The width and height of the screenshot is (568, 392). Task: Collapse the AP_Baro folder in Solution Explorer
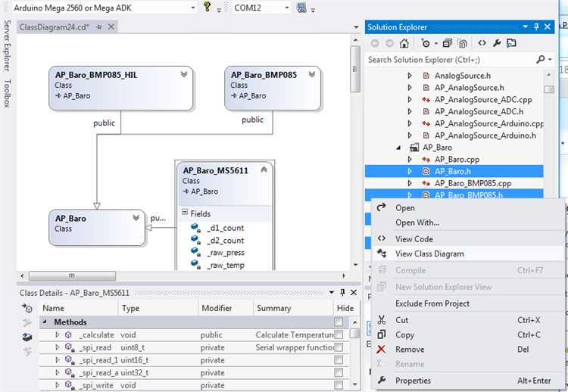point(398,148)
